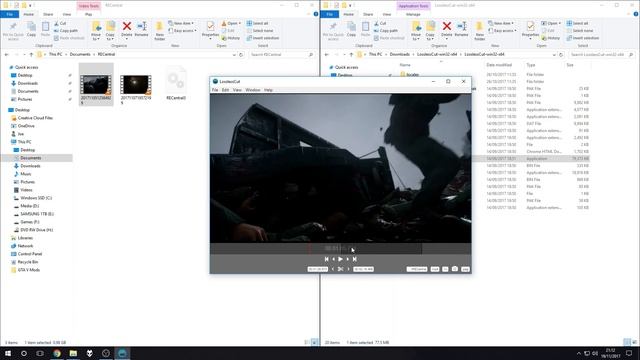Click Copy in the RECentral window ribbon
The image size is (640, 360).
coord(31,29)
